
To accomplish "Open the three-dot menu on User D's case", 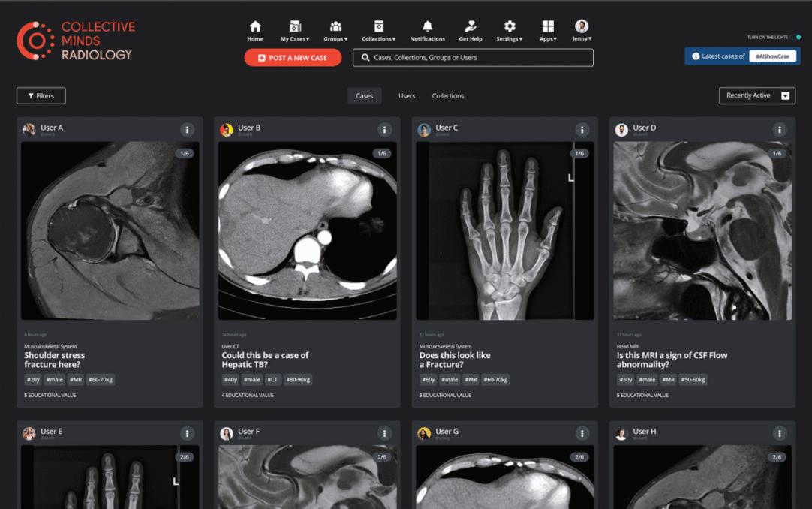I will [x=780, y=129].
